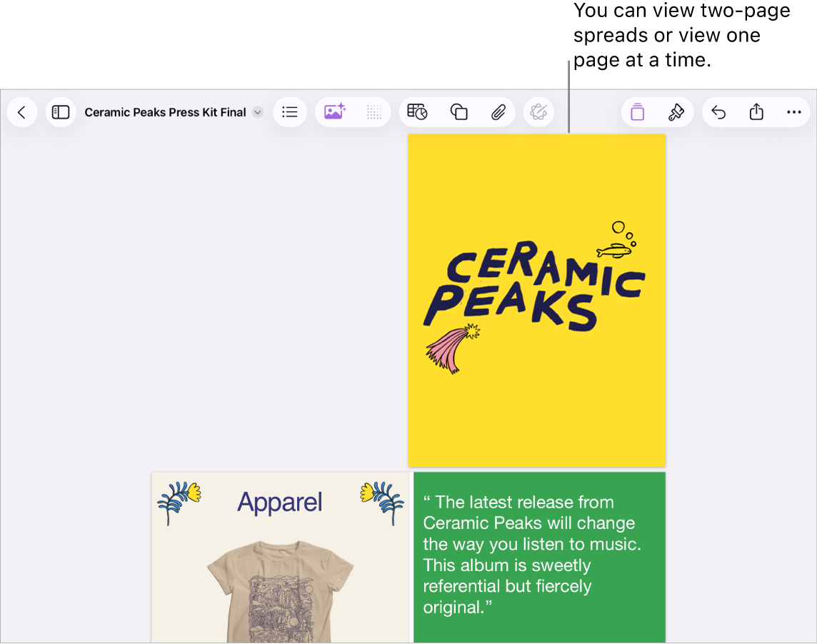
Task: Open the More options ellipsis menu
Action: (796, 112)
